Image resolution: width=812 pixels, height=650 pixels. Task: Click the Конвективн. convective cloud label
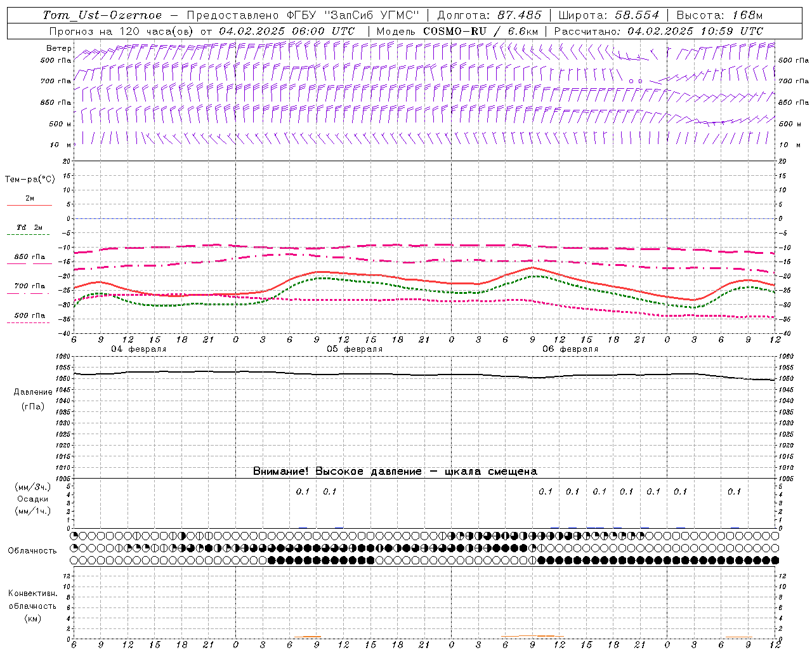point(32,594)
